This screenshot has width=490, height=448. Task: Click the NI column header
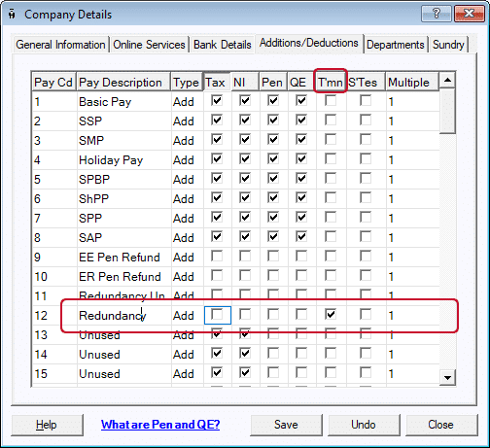[245, 83]
